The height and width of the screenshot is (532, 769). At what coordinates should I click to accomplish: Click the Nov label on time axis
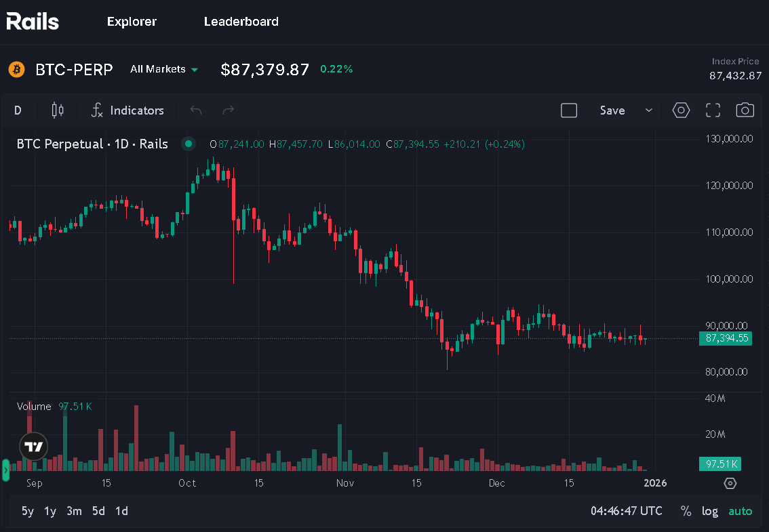tap(345, 483)
